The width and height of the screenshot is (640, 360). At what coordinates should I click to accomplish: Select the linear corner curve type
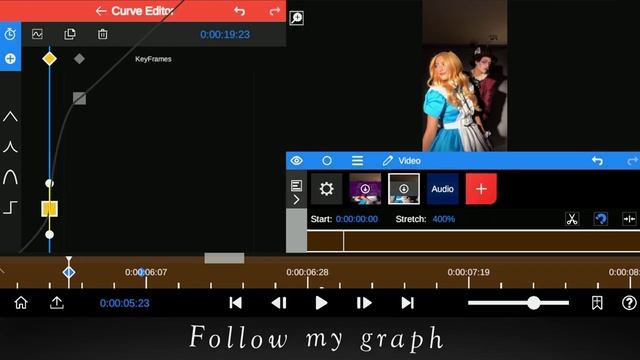pos(10,117)
